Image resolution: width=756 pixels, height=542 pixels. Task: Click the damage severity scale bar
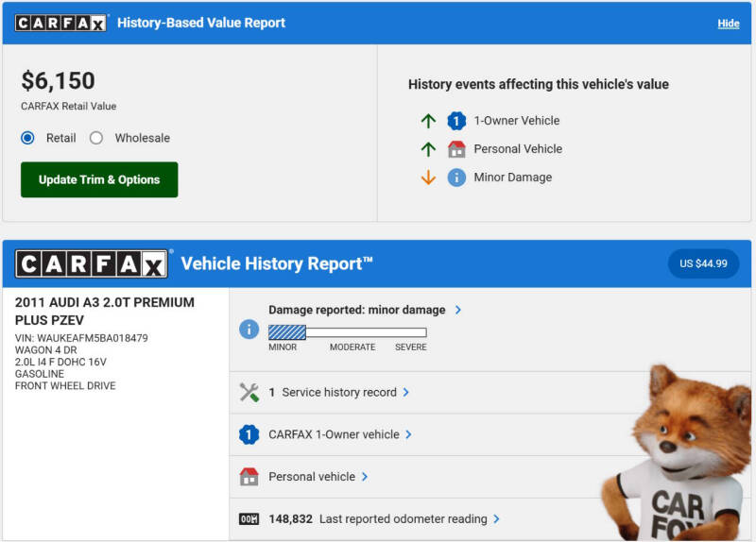[x=347, y=332]
